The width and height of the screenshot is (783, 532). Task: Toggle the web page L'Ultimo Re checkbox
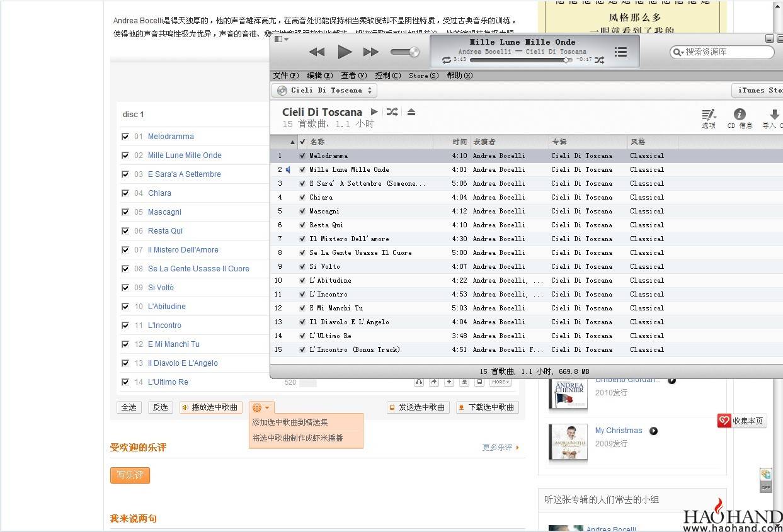coord(125,382)
